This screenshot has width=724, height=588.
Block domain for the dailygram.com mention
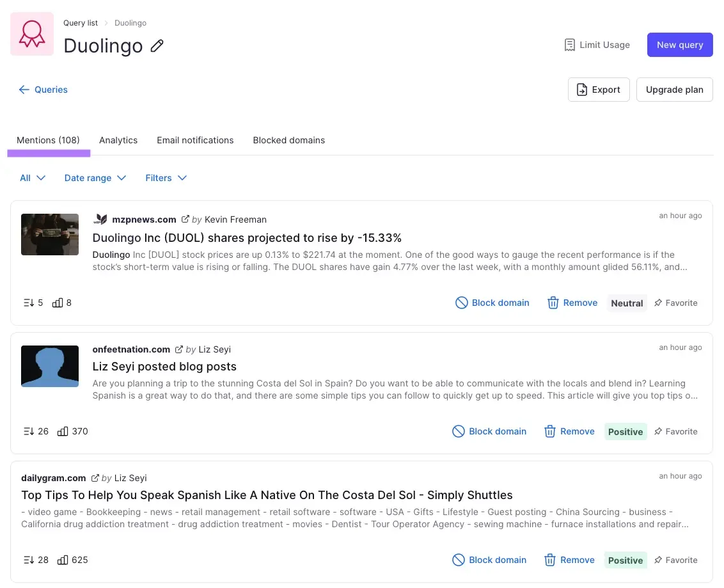click(x=489, y=560)
